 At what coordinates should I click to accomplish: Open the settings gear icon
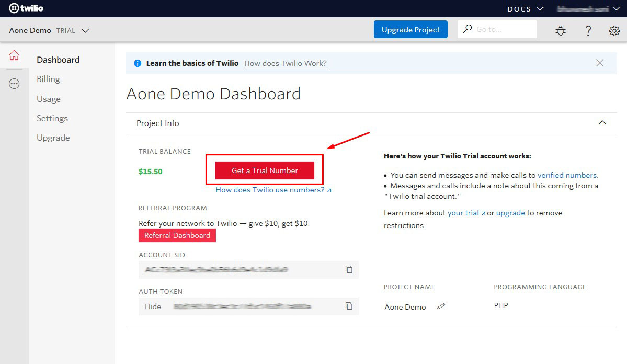pos(614,30)
